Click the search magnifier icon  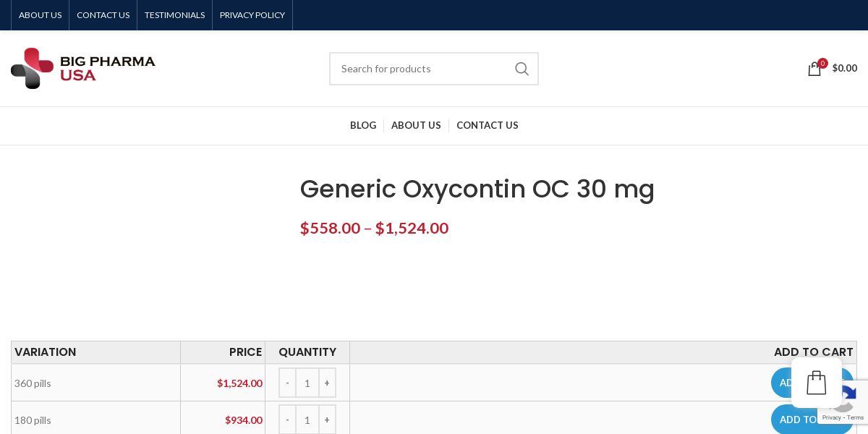(522, 69)
